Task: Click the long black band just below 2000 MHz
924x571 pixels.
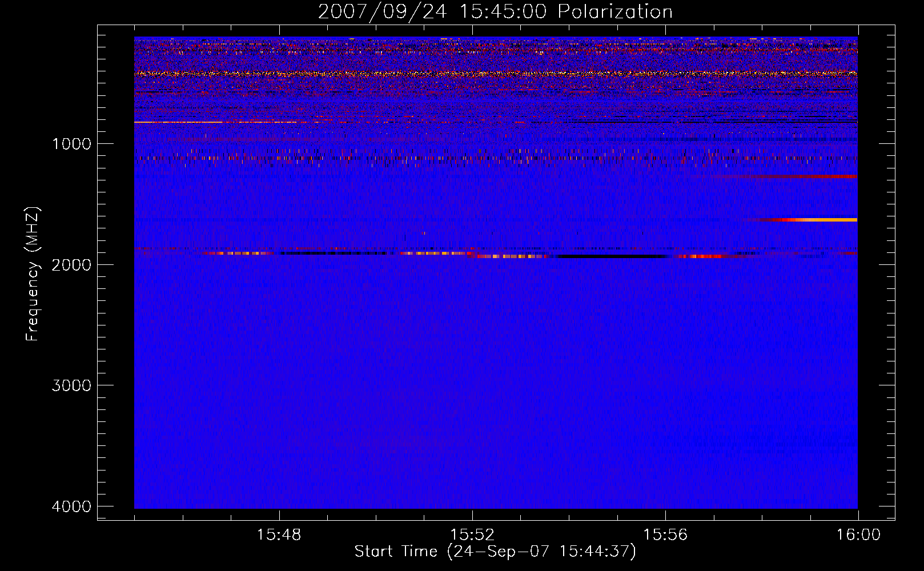Action: click(x=611, y=256)
